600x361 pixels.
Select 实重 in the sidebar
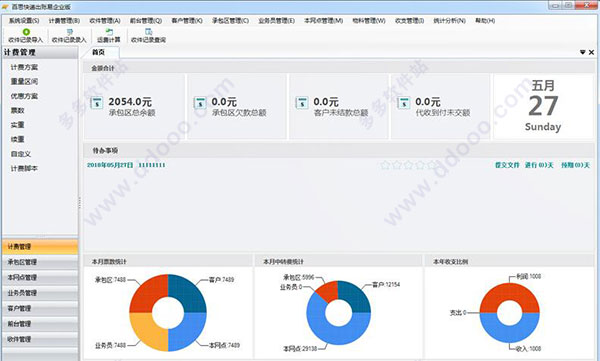[x=18, y=125]
